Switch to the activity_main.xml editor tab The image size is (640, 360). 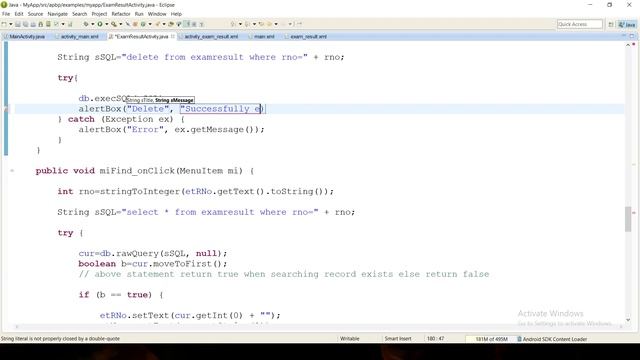(x=79, y=37)
